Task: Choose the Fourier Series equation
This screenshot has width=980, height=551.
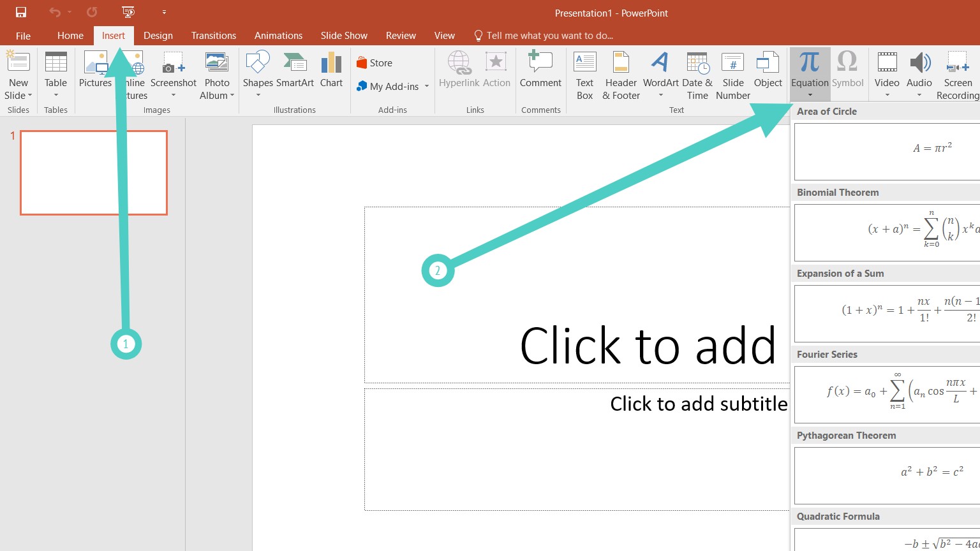Action: click(887, 395)
